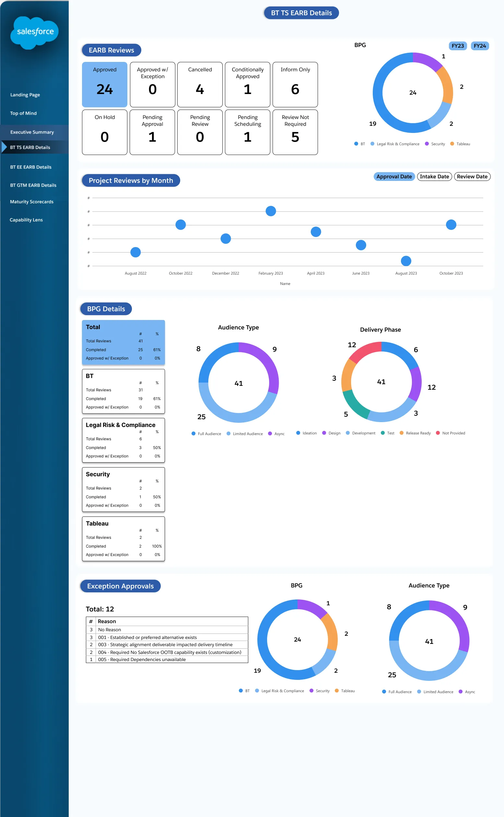Click the February 2023 data point
This screenshot has width=504, height=817.
[271, 211]
